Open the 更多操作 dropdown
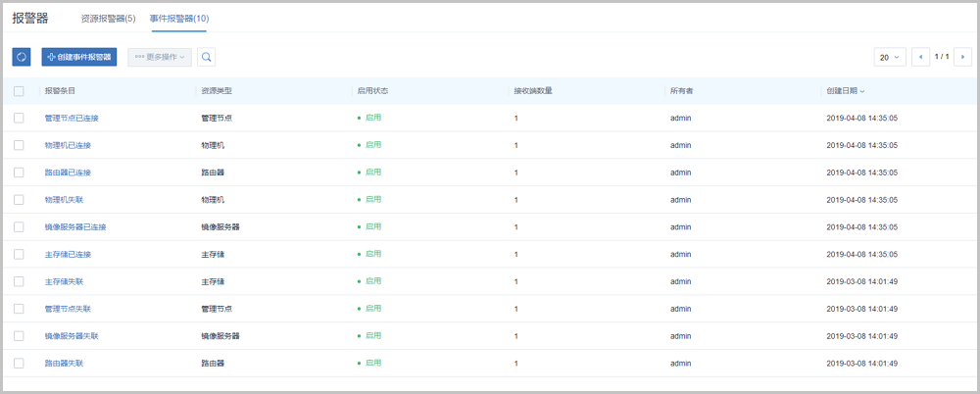Viewport: 980px width, 394px height. tap(160, 57)
